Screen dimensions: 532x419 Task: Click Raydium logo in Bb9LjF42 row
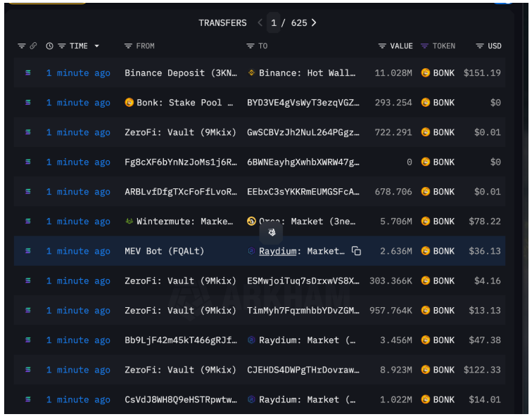(x=251, y=340)
